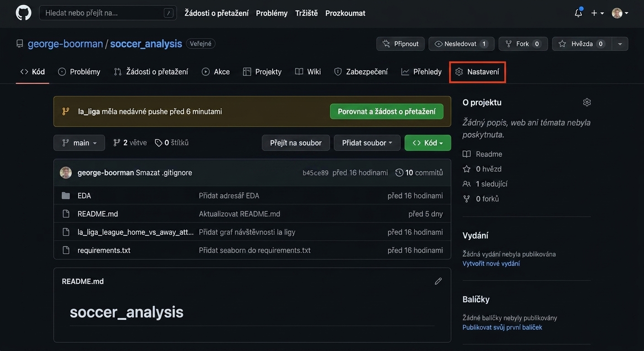Open the requirements.txt file
The width and height of the screenshot is (644, 351).
[x=104, y=250]
